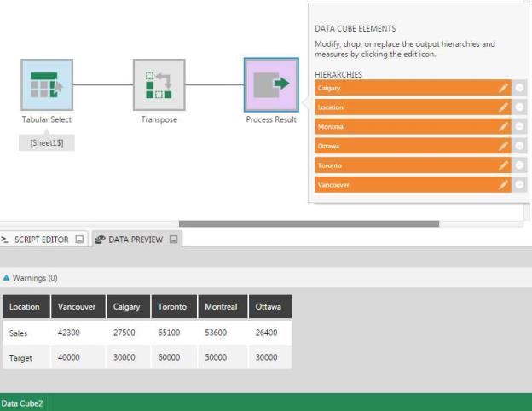This screenshot has width=532, height=411.
Task: Pop out the Data Preview panel
Action: (x=174, y=240)
